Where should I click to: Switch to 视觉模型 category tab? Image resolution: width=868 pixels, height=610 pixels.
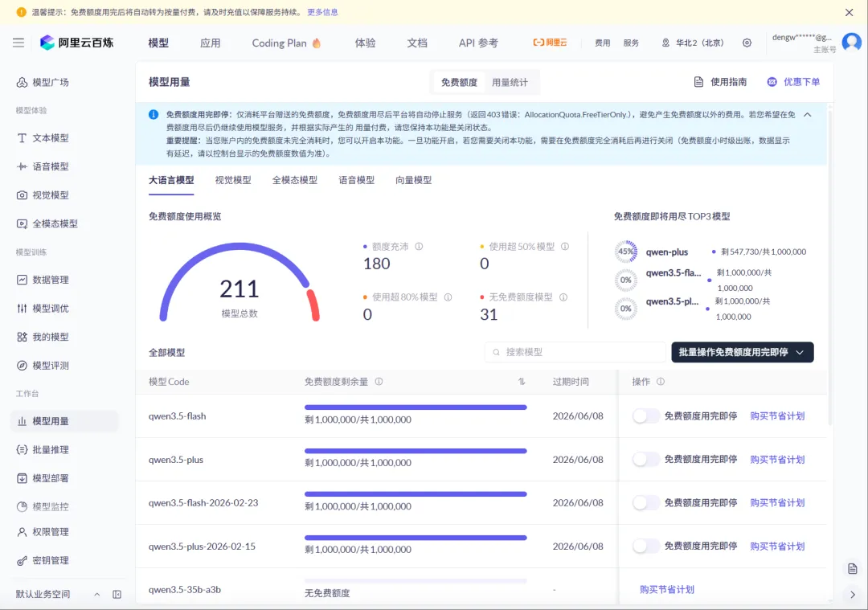tap(233, 180)
